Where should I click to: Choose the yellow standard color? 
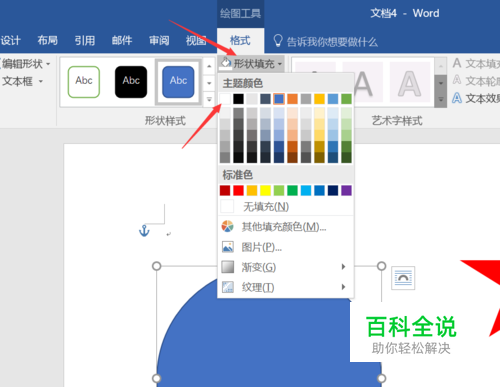[x=265, y=190]
